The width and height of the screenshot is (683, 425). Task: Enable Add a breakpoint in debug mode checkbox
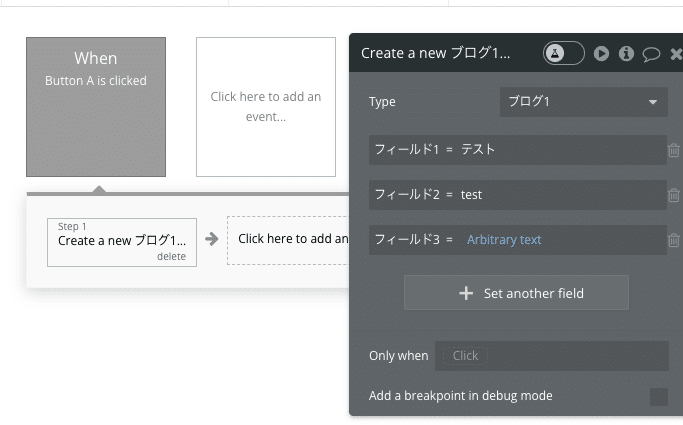pyautogui.click(x=658, y=396)
